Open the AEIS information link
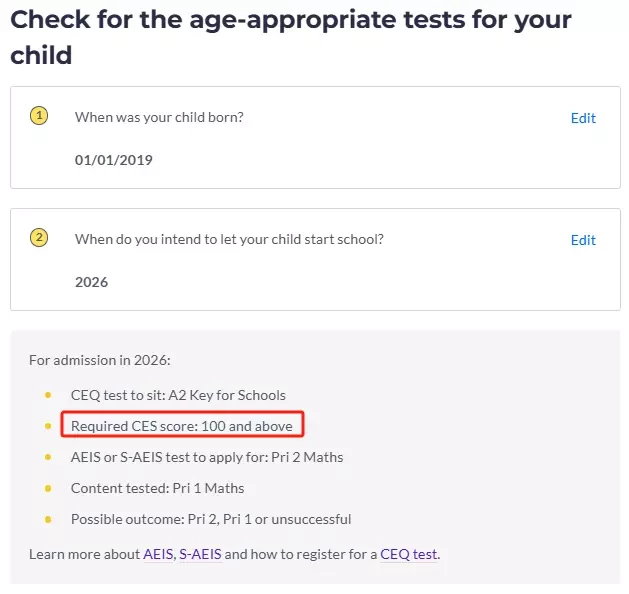The image size is (629, 594). click(x=158, y=554)
